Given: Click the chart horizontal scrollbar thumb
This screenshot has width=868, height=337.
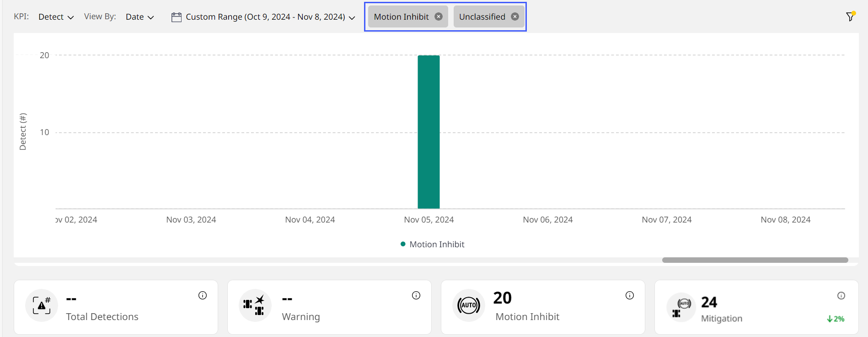Looking at the screenshot, I should click(755, 260).
